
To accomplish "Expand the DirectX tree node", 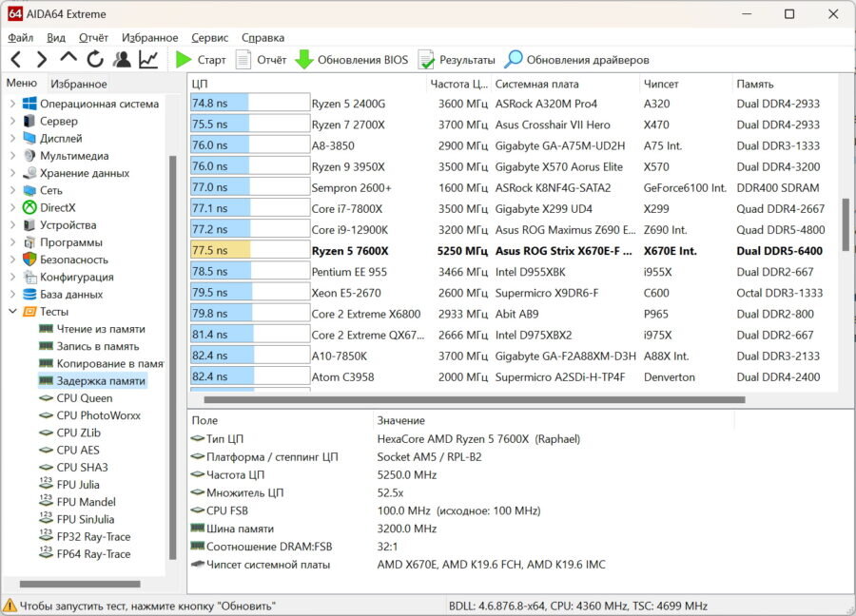I will point(12,207).
